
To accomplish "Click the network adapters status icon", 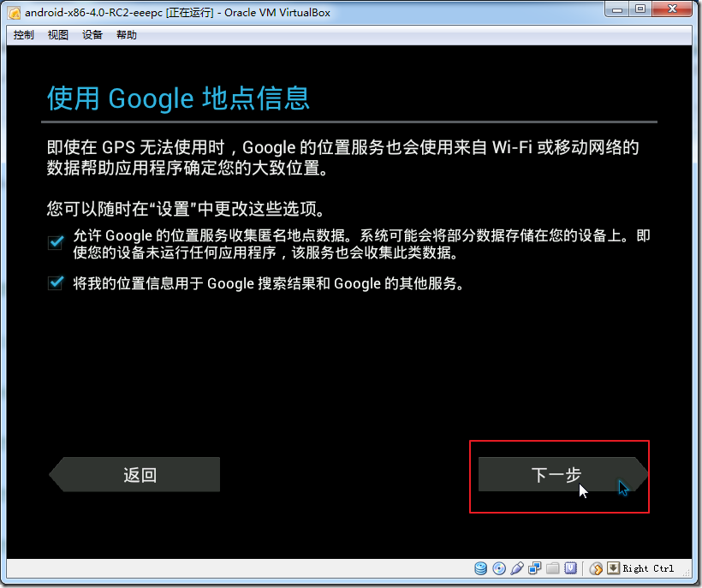I will (534, 568).
